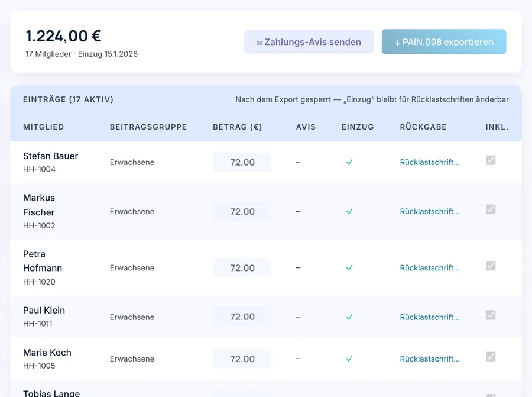
Task: Open Rücklastschrift dropdown for Markus Fischer
Action: tap(430, 212)
